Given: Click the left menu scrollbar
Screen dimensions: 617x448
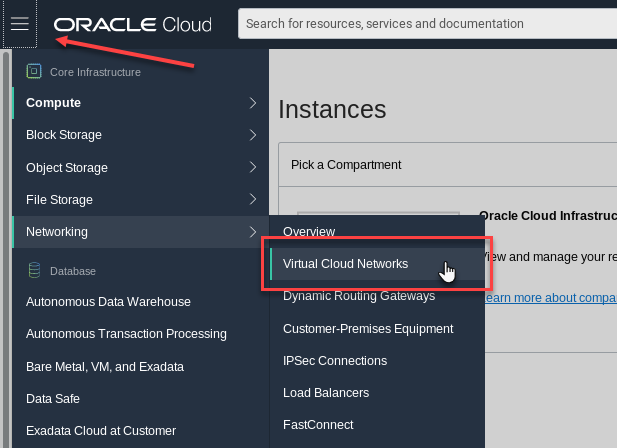Looking at the screenshot, I should click(6, 249).
